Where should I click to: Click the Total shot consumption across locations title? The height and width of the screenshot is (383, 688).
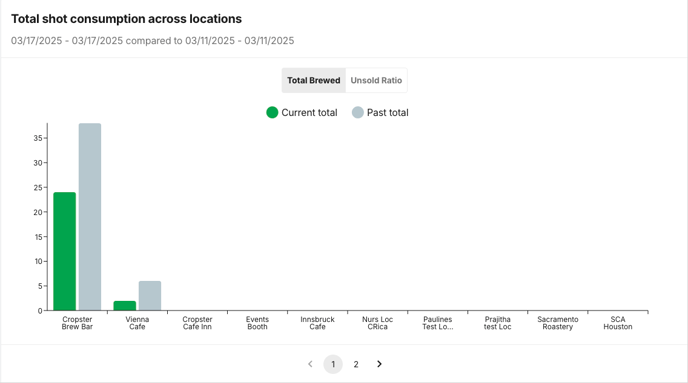tap(126, 19)
